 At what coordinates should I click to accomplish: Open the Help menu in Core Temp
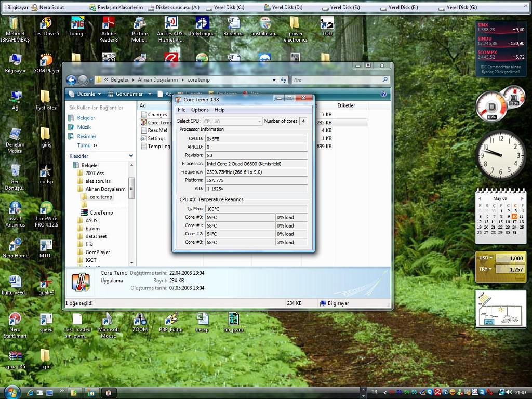(x=219, y=110)
